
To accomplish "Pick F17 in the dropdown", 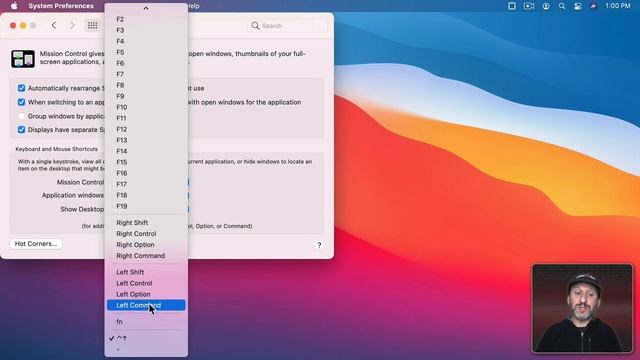I will [146, 184].
